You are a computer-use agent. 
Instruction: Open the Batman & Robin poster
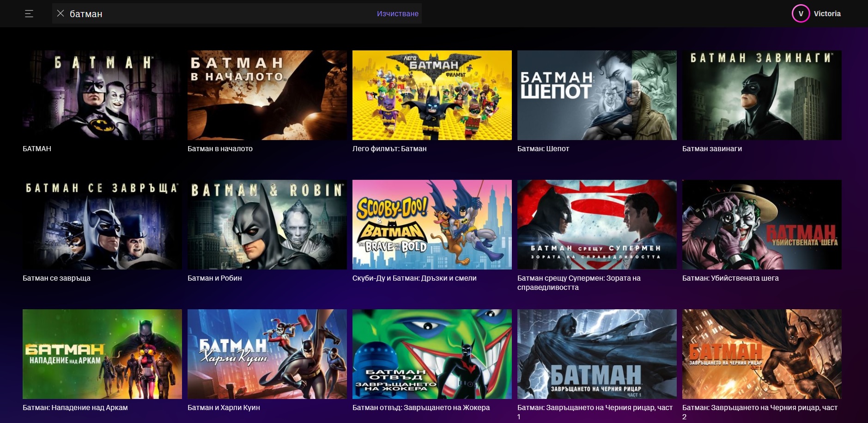(267, 225)
